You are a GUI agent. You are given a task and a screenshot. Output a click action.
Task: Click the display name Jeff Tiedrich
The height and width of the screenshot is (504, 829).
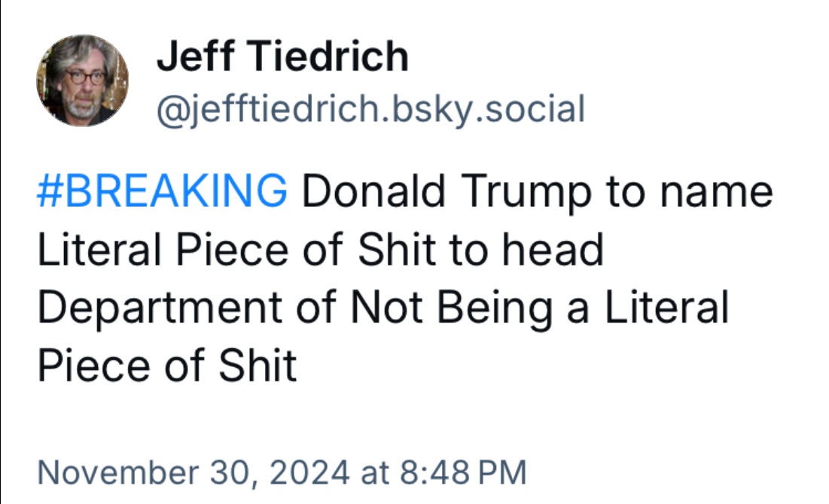pos(282,56)
